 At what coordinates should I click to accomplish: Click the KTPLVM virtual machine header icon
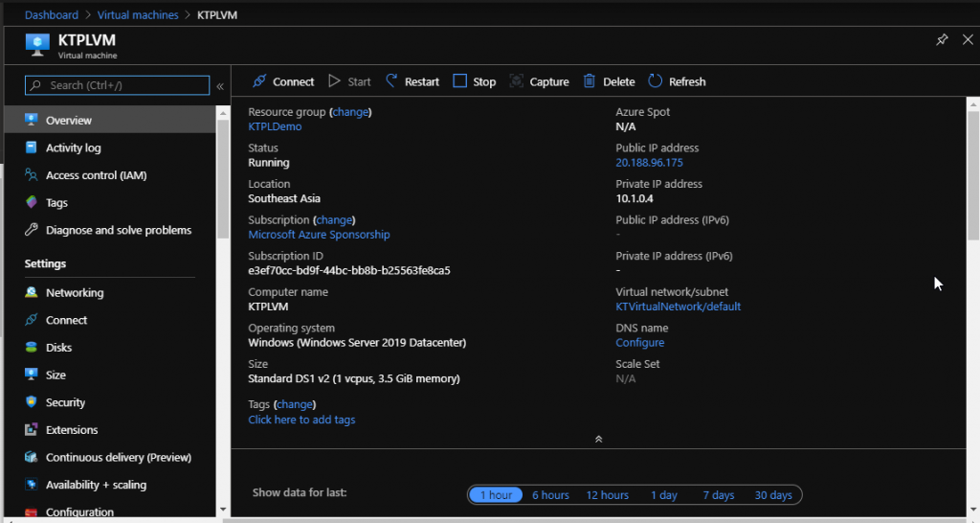coord(37,45)
